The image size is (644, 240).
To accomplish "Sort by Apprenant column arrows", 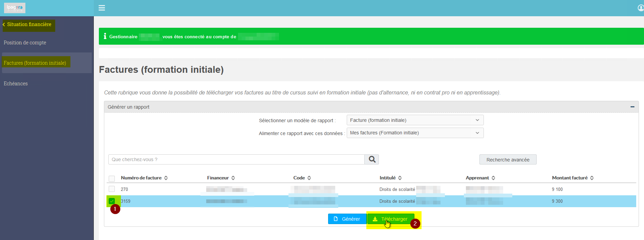I will (x=493, y=178).
